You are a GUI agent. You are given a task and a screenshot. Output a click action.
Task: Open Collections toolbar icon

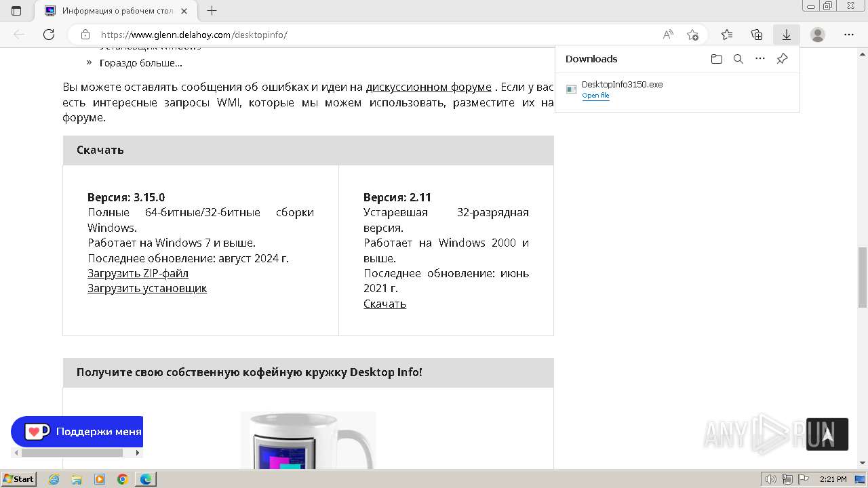tap(757, 35)
